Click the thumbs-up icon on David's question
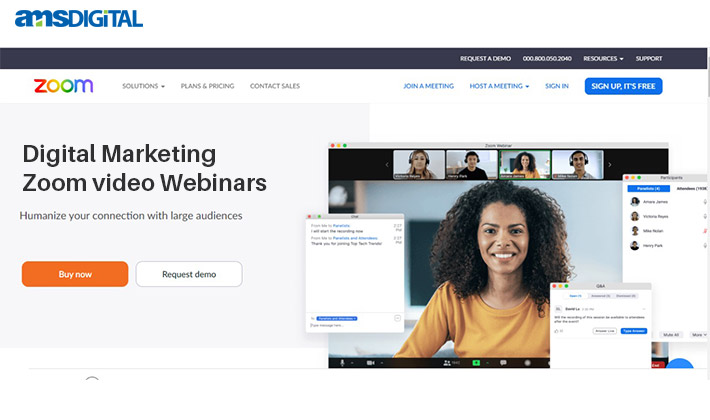 pos(556,331)
